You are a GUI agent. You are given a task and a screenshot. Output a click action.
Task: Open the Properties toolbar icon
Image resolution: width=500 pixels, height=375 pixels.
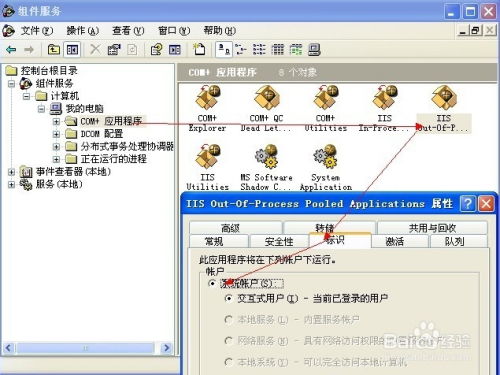click(114, 50)
